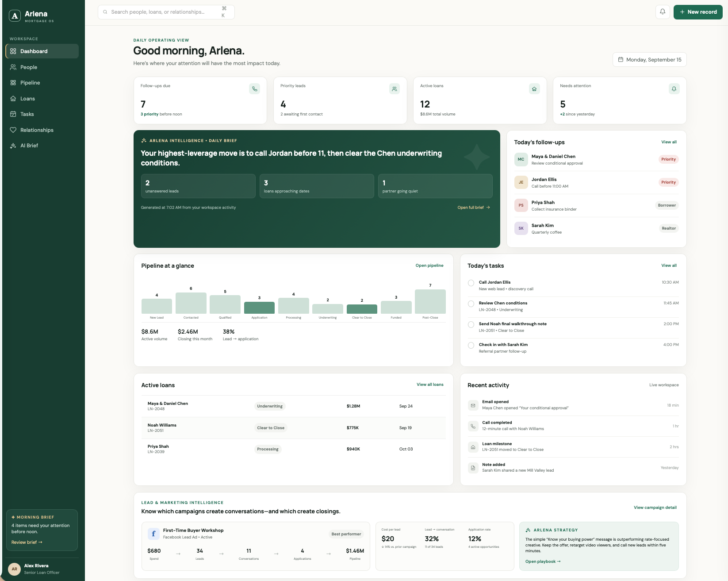Viewport: 728px width, 581px height.
Task: Click the $1.28M loan amount
Action: point(353,406)
